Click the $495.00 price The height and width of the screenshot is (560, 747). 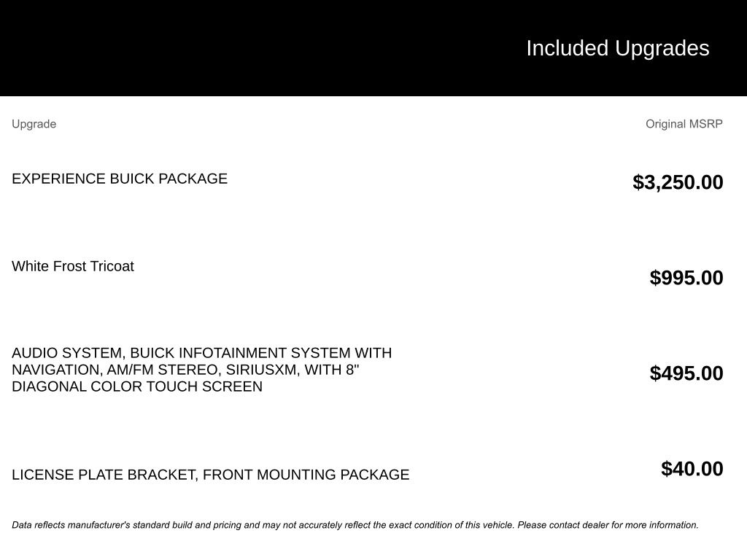[x=686, y=373]
